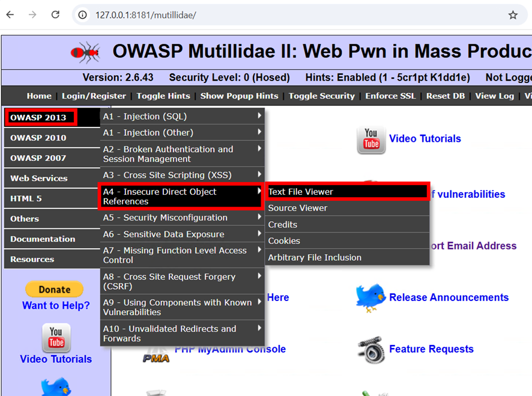The image size is (532, 396).
Task: Open the Login/Register link
Action: pyautogui.click(x=94, y=96)
